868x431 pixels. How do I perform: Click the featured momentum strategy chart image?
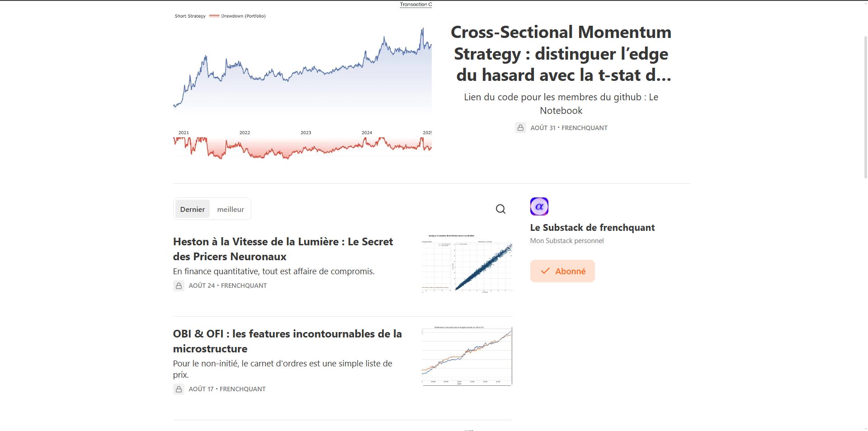(302, 86)
